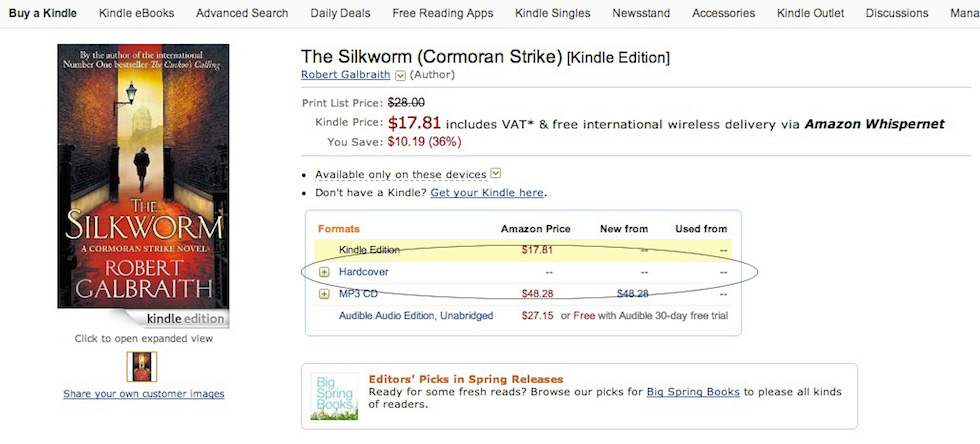Open the dropdown arrow beside Robert Galbraith
Screen dimensions: 980x444
click(x=401, y=75)
